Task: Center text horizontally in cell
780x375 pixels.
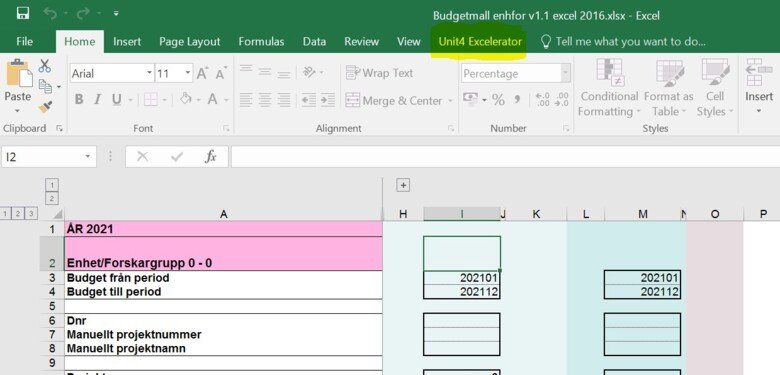Action: 265,100
